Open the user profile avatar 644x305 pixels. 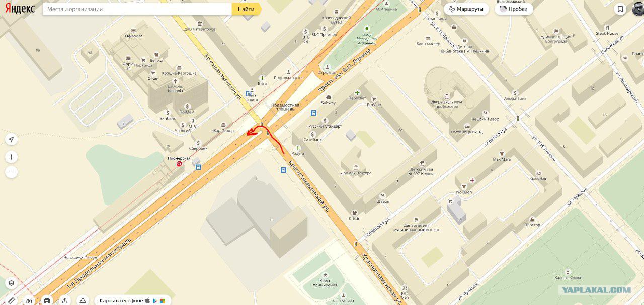click(x=637, y=9)
